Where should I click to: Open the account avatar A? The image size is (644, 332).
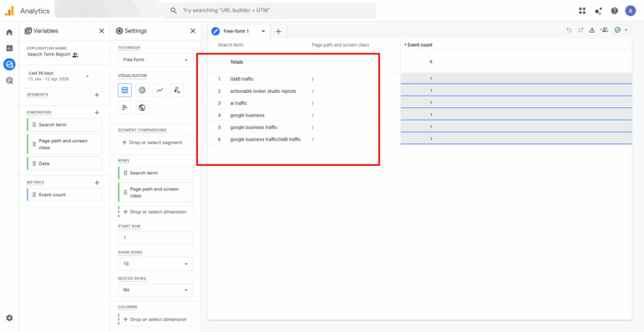(631, 11)
